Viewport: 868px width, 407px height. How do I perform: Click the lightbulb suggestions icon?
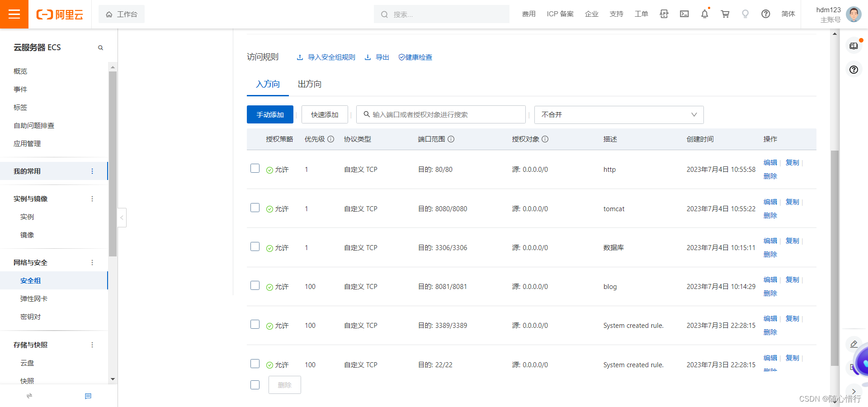[x=745, y=14]
